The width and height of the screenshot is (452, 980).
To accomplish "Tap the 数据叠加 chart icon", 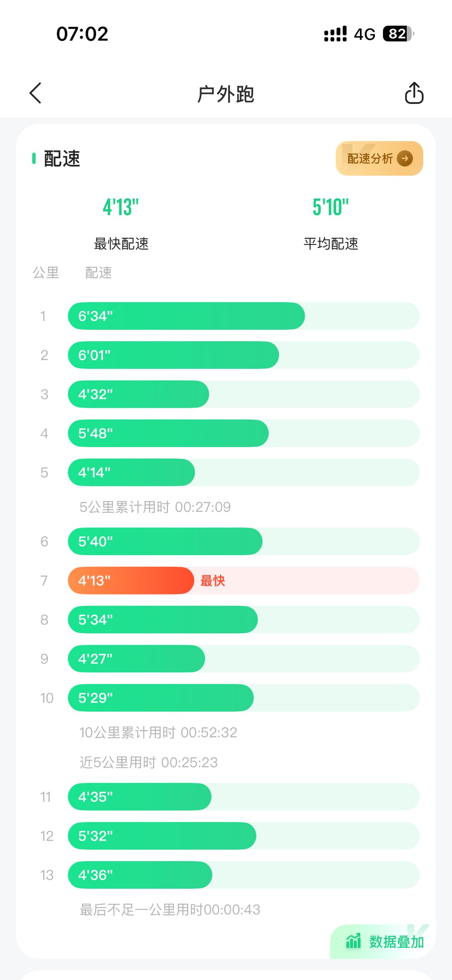I will (353, 941).
